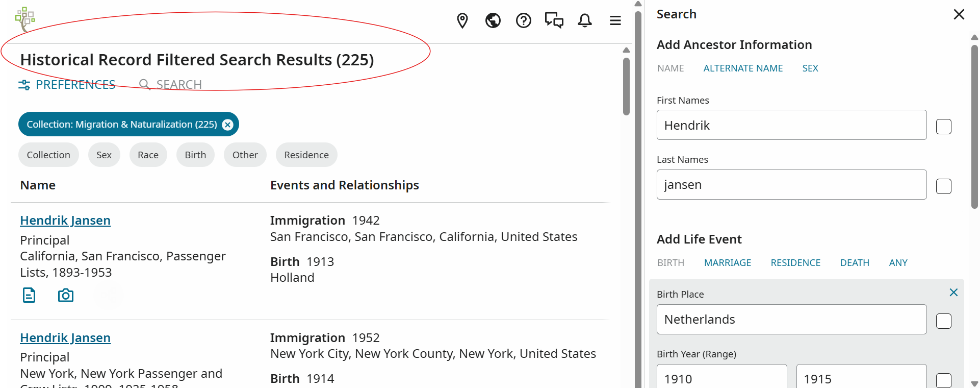Image resolution: width=980 pixels, height=388 pixels.
Task: Open the first Hendrik Jansen record link
Action: (x=65, y=221)
